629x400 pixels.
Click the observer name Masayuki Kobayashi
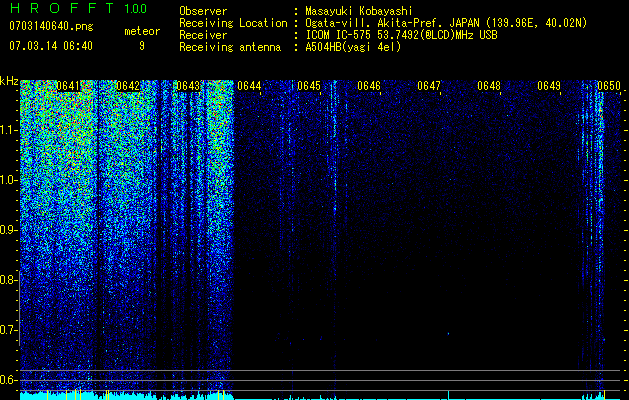(359, 11)
